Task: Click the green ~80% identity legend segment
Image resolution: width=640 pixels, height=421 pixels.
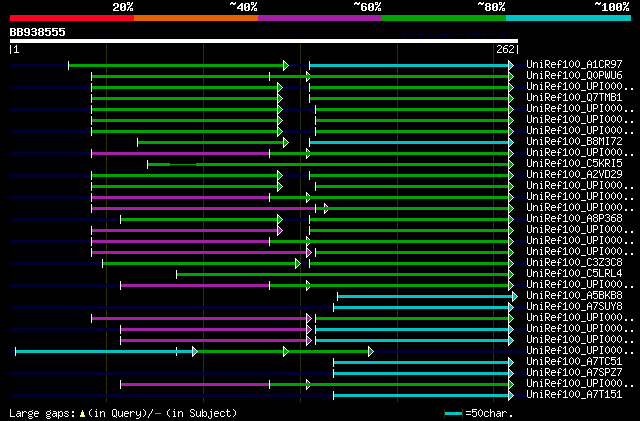Action: [x=444, y=18]
